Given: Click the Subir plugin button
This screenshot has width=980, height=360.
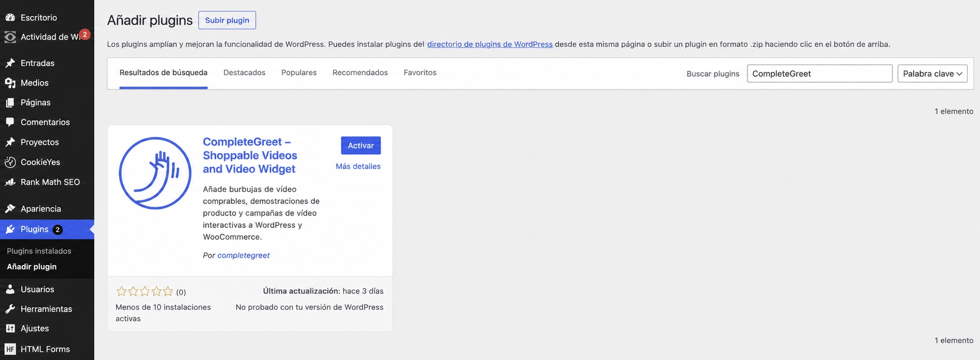Looking at the screenshot, I should click(x=227, y=20).
